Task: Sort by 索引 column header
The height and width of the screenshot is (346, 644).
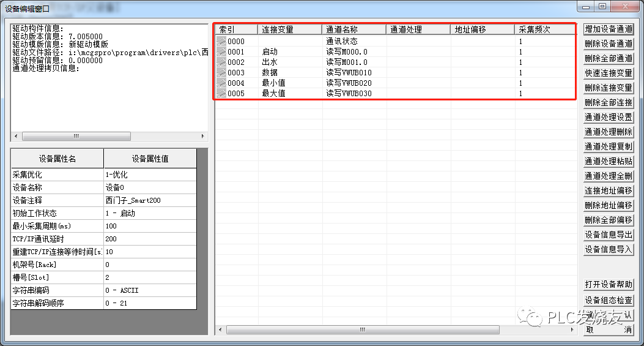Action: (236, 29)
